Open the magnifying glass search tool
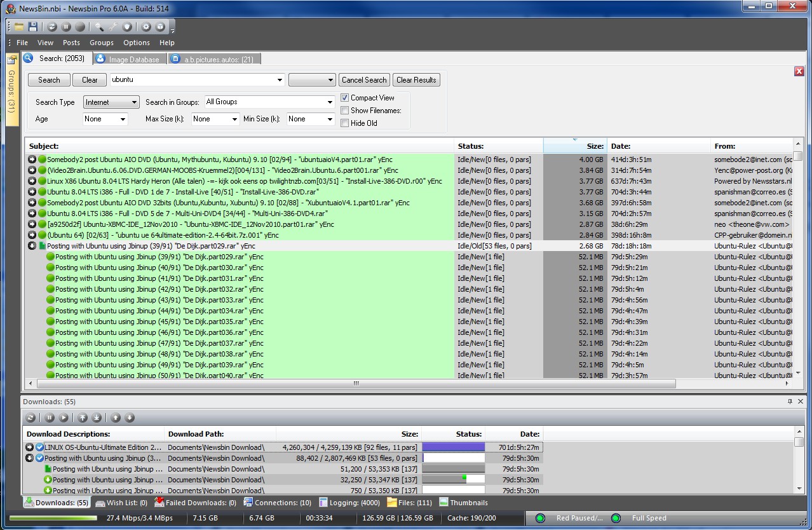Screen dimensions: 812x530 [x=99, y=27]
